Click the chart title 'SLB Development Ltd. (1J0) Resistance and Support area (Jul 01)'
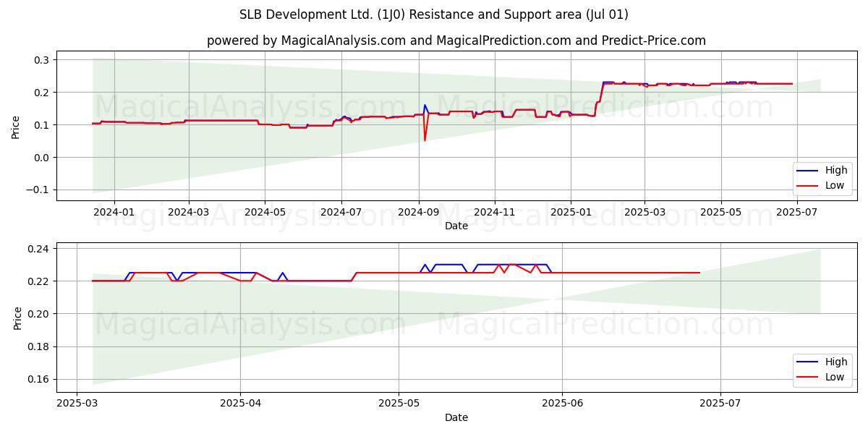The width and height of the screenshot is (868, 434). tap(434, 14)
